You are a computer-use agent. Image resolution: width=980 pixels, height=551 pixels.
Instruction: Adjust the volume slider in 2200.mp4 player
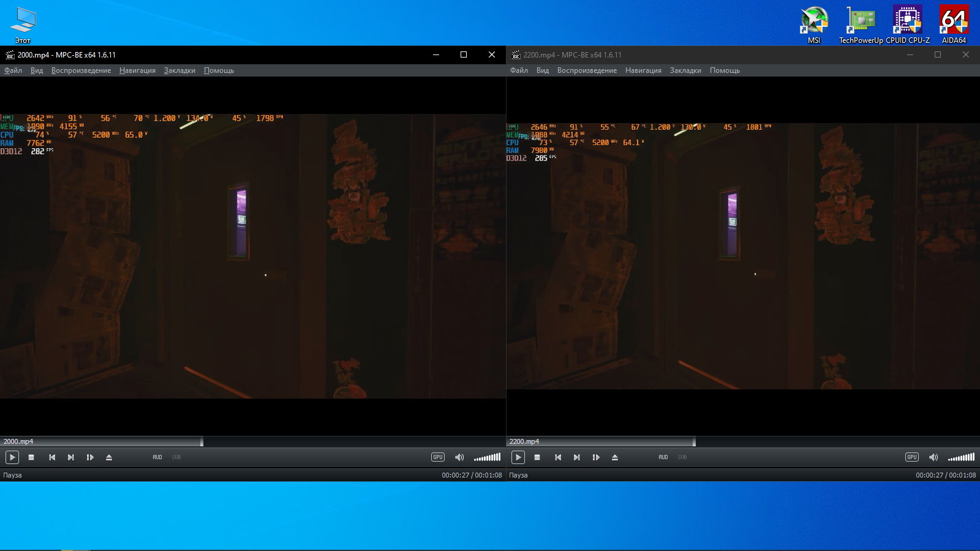[x=961, y=457]
